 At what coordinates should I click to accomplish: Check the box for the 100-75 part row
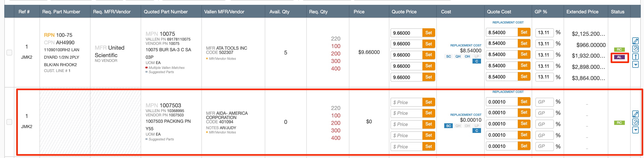9,53
